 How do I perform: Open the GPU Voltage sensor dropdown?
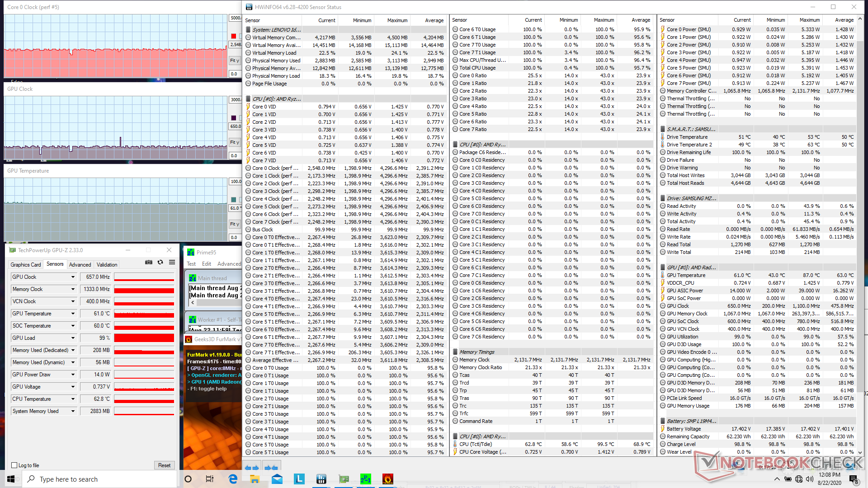(72, 387)
